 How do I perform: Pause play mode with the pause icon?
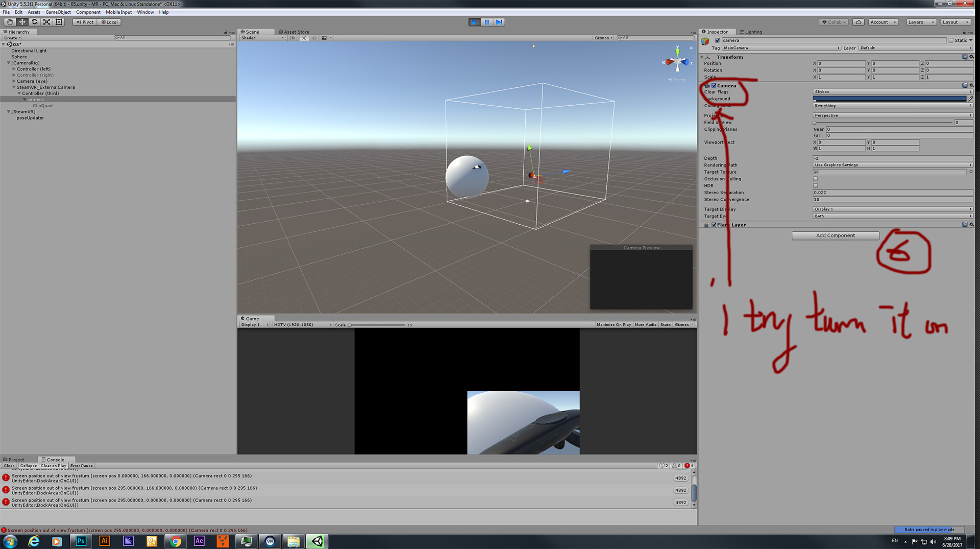click(486, 22)
